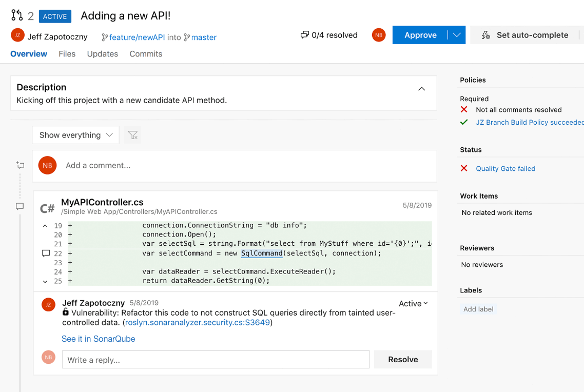The width and height of the screenshot is (584, 392).
Task: Open the Commits tab
Action: point(145,53)
